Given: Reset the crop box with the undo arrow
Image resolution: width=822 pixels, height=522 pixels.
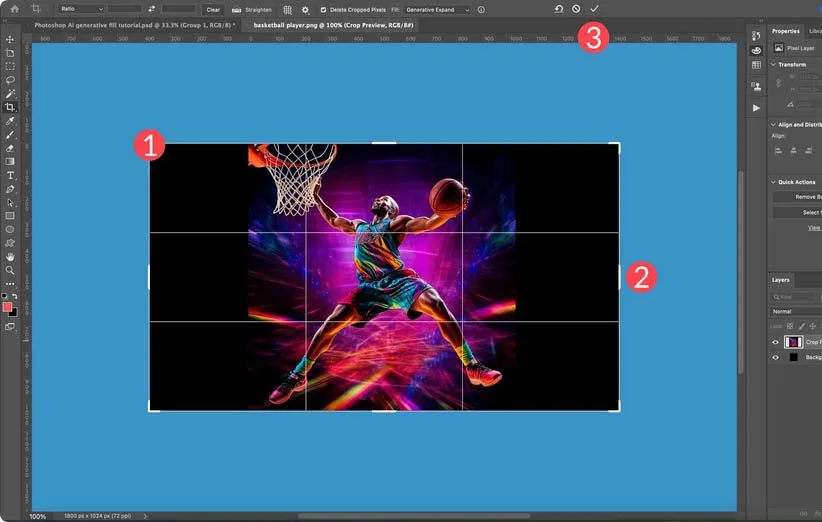Looking at the screenshot, I should pos(559,9).
